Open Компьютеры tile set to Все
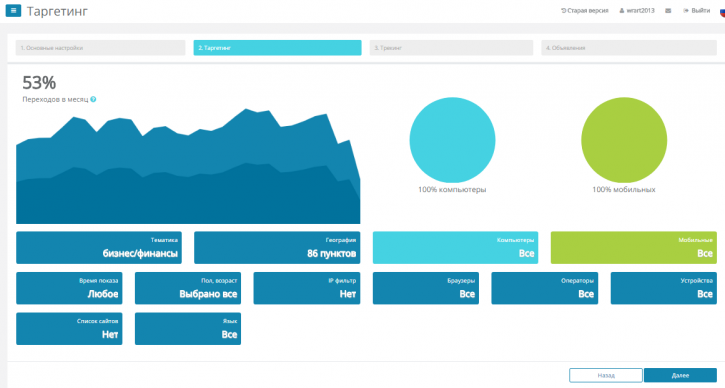Viewport: 725px width, 388px height. [455, 248]
